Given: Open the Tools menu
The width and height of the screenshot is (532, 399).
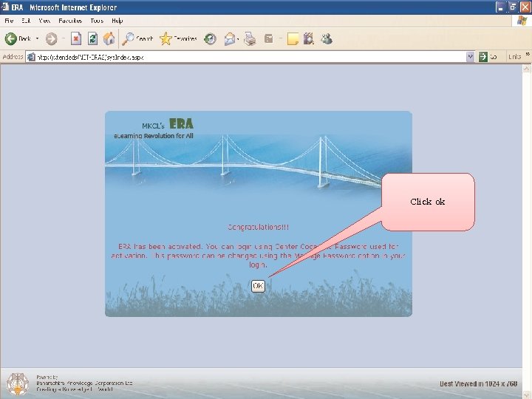Looking at the screenshot, I should pos(97,21).
